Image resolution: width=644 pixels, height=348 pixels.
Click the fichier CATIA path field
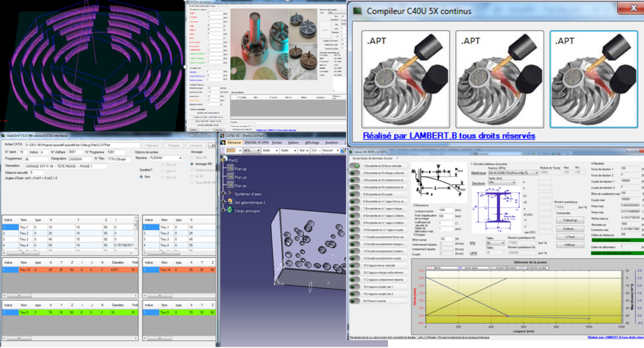(x=82, y=145)
